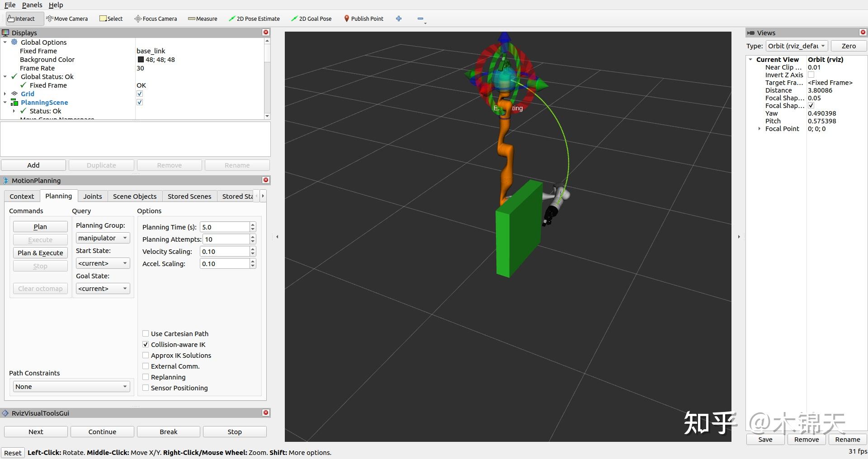Open the Background Color swatch

[140, 59]
